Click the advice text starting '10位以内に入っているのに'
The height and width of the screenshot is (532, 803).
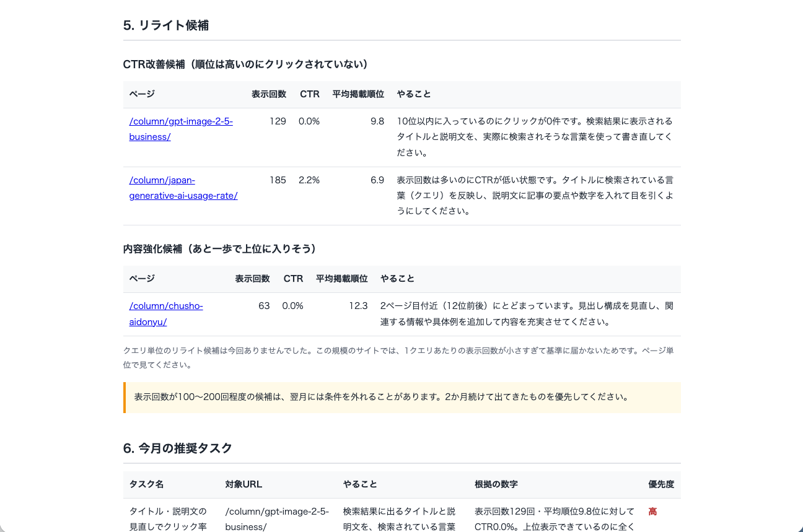click(535, 137)
